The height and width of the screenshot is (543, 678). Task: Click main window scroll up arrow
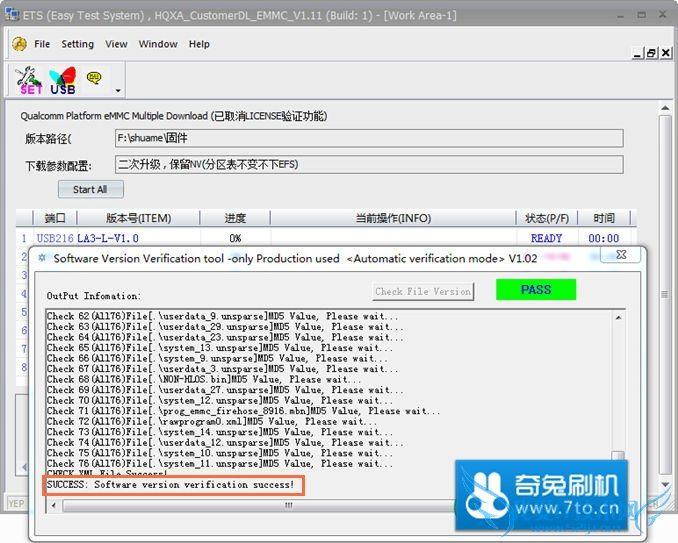coord(665,108)
